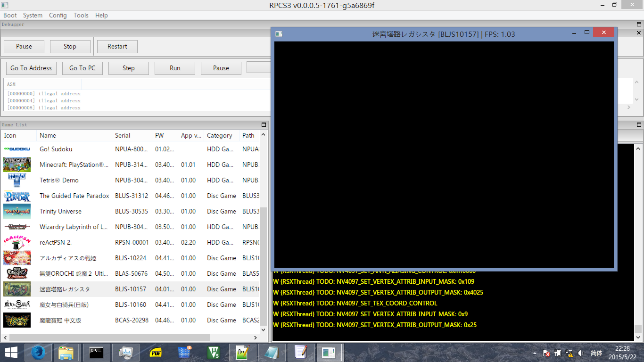
Task: Sort the game list by Name column
Action: 74,135
